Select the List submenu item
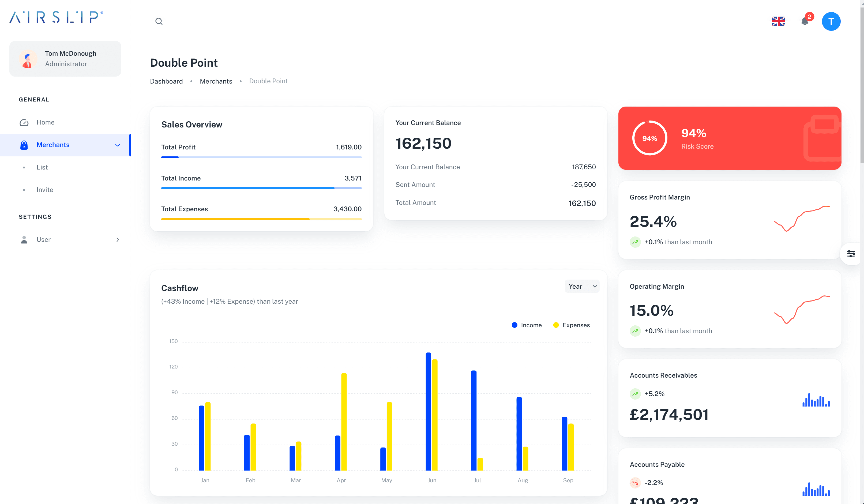864x504 pixels. click(42, 167)
